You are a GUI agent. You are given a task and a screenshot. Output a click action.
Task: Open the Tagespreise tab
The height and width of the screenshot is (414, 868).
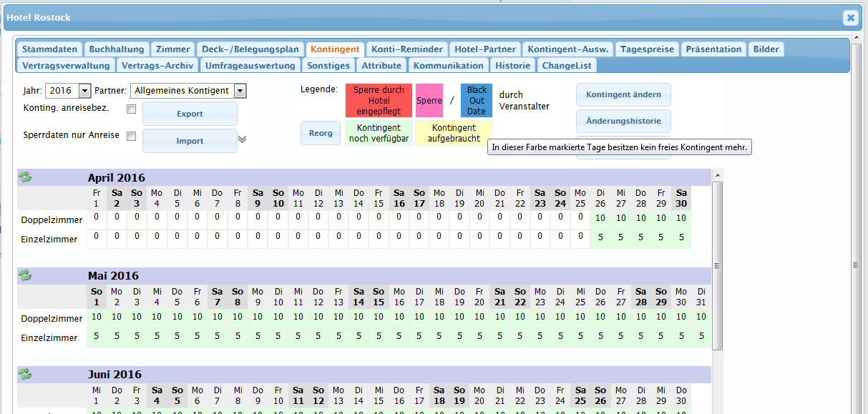(x=647, y=49)
